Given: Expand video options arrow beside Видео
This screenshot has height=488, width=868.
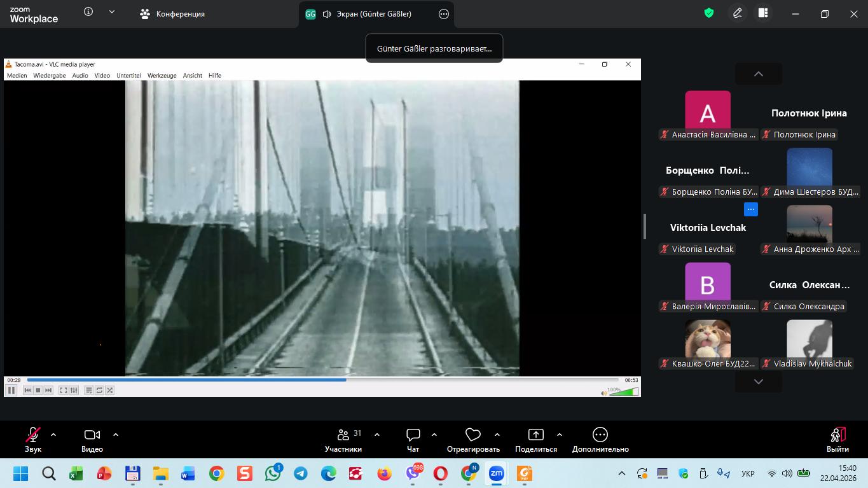Looking at the screenshot, I should pos(116,435).
